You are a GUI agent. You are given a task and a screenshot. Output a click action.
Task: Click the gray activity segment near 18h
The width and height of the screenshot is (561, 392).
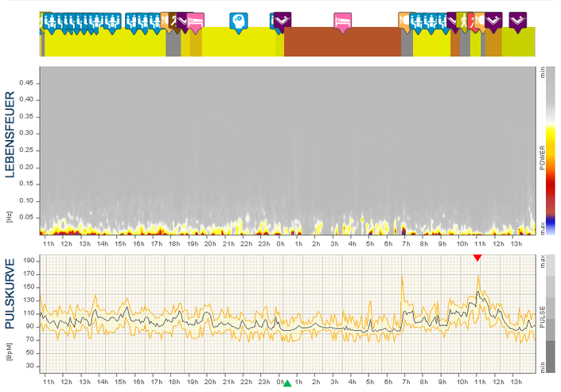173,44
